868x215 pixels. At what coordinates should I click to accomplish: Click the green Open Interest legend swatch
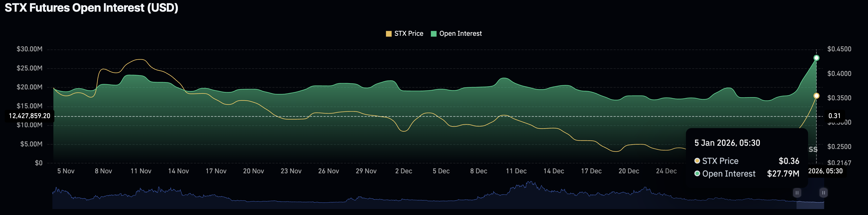(434, 34)
